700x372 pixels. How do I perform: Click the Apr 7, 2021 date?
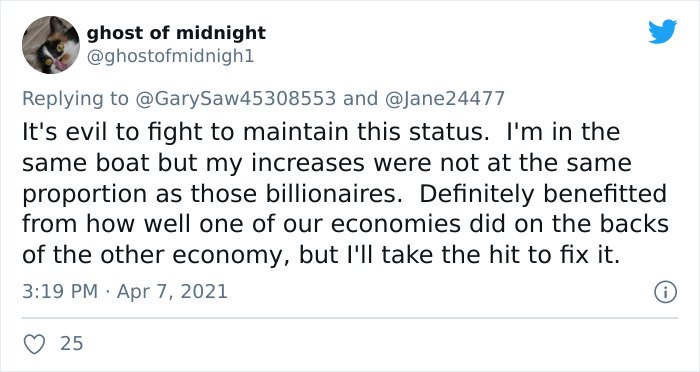[x=172, y=292]
